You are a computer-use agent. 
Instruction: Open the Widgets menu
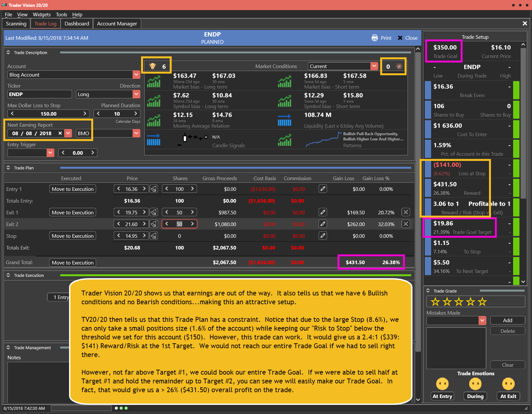pos(42,15)
